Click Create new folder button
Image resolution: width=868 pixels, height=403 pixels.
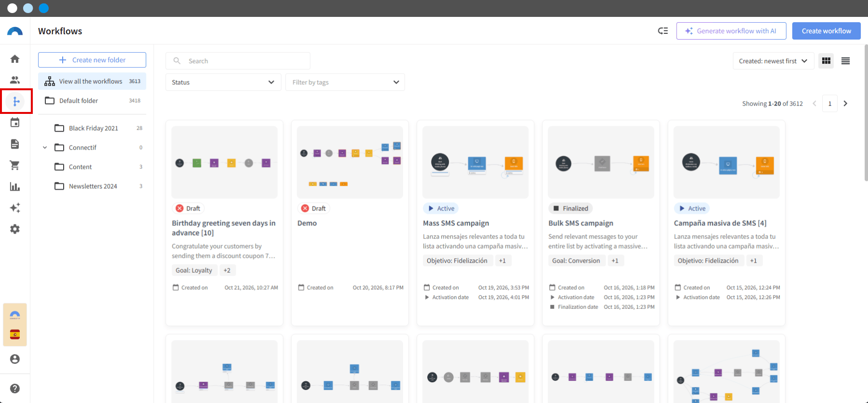pyautogui.click(x=92, y=60)
